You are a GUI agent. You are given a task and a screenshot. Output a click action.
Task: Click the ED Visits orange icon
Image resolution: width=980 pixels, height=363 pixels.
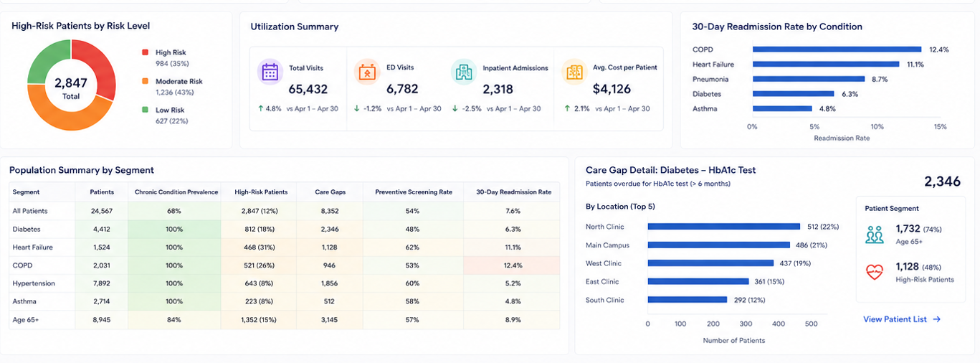click(366, 72)
